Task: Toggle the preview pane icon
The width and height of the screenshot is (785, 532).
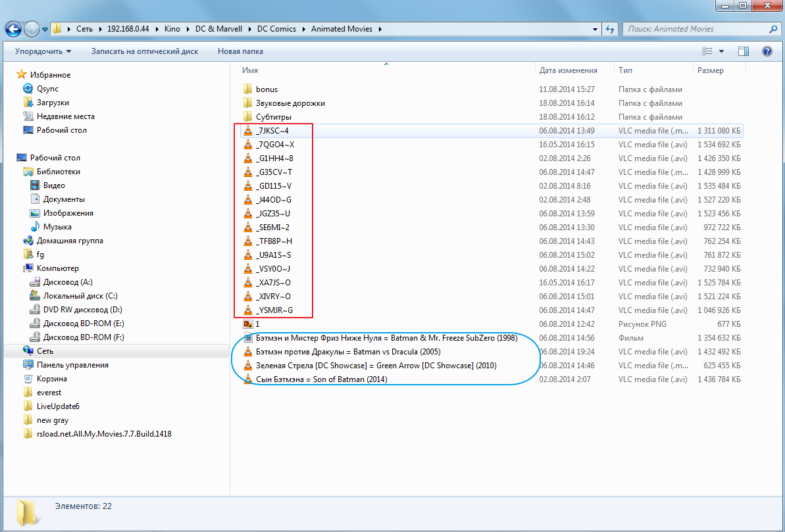Action: click(744, 51)
